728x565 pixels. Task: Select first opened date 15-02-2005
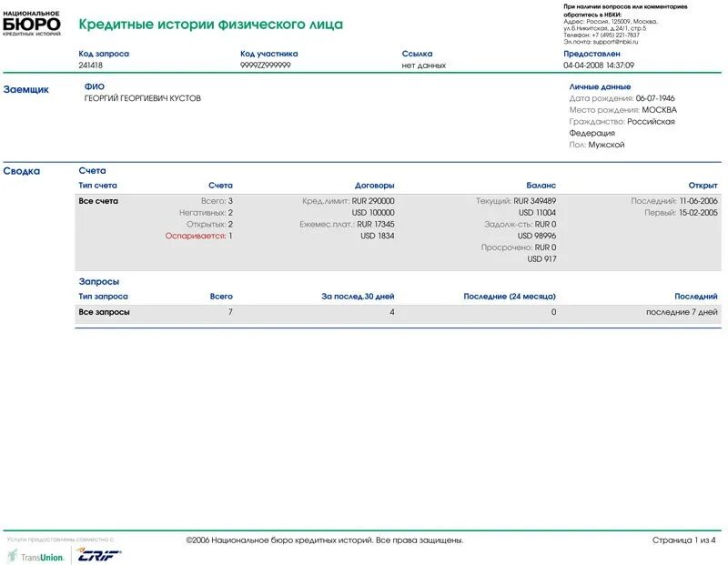click(x=698, y=213)
